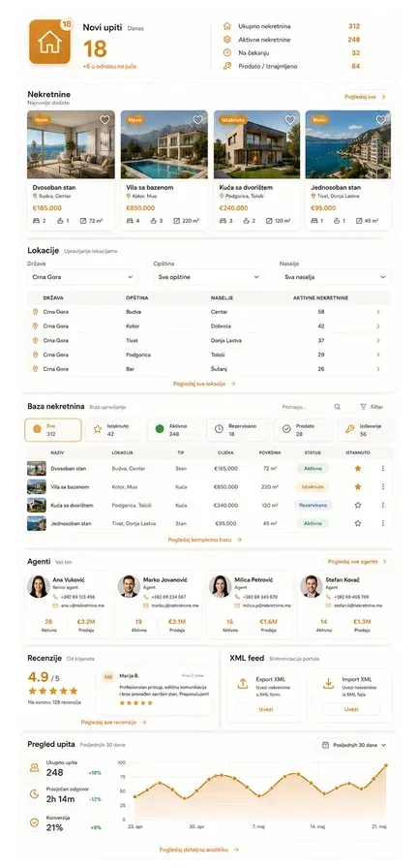
Task: Click the Na čekanju clock icon
Action: point(226,52)
